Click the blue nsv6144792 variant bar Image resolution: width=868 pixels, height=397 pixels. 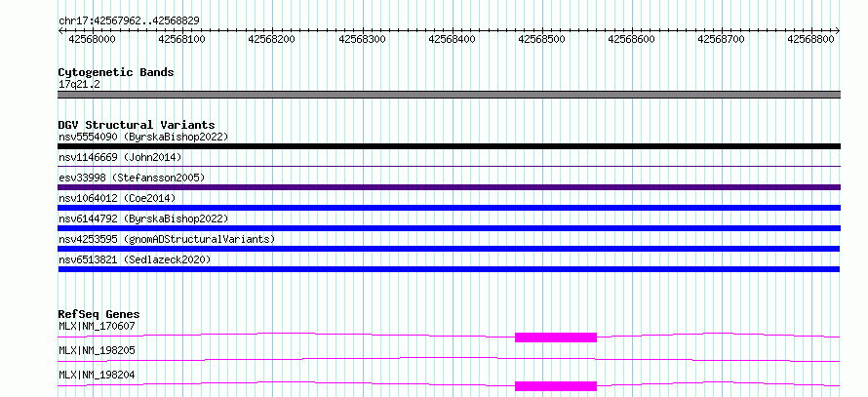[449, 228]
